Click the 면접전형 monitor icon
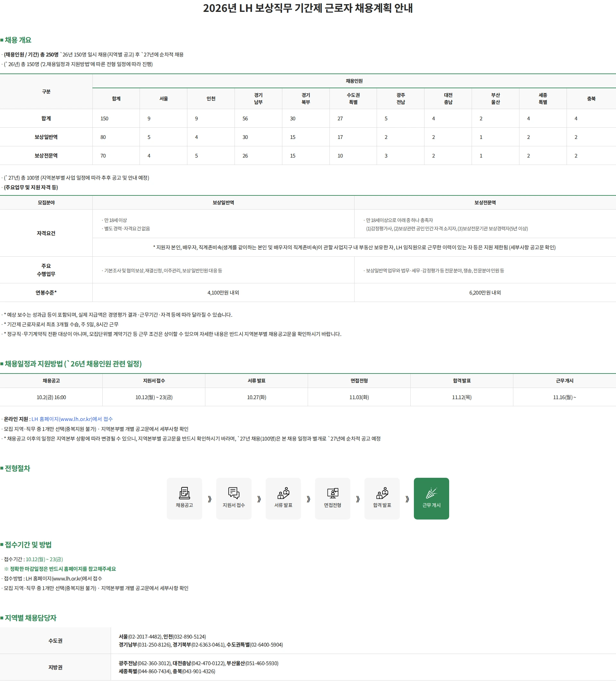This screenshot has width=616, height=687. (333, 493)
